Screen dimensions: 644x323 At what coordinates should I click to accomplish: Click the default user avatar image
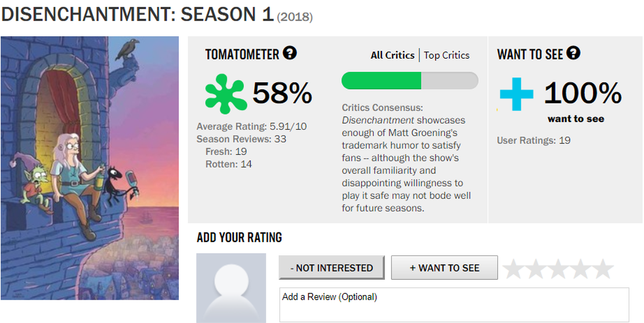coord(231,288)
